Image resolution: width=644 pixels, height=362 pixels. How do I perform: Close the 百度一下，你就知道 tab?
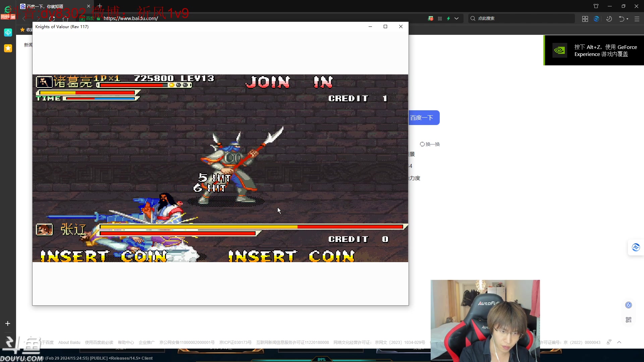(89, 6)
